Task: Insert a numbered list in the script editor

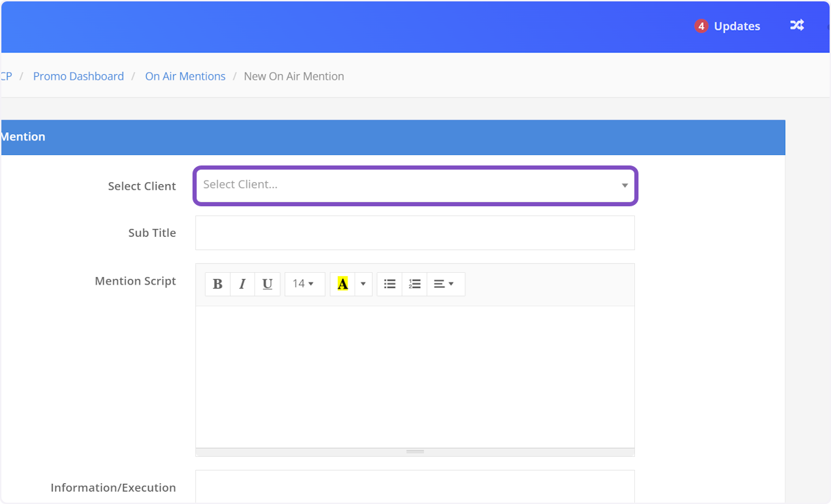Action: coord(414,284)
